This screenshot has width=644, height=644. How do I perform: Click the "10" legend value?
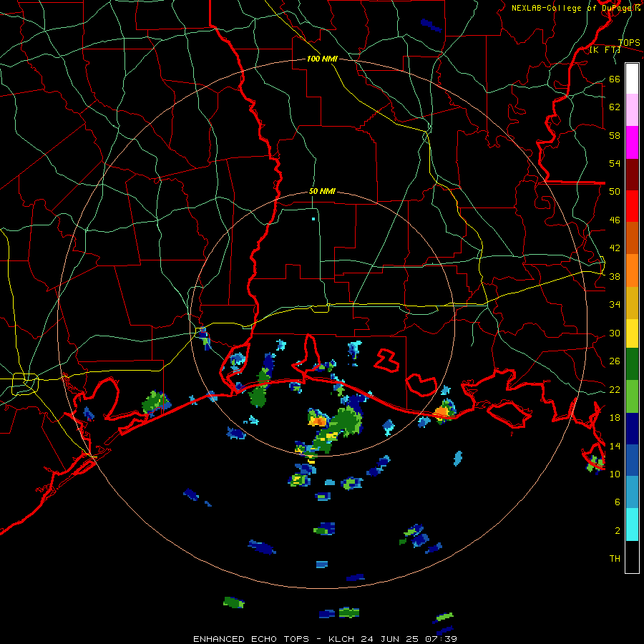point(615,474)
